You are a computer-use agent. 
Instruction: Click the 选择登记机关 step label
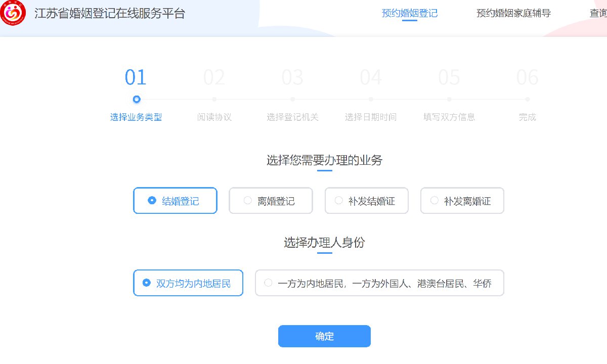click(293, 117)
